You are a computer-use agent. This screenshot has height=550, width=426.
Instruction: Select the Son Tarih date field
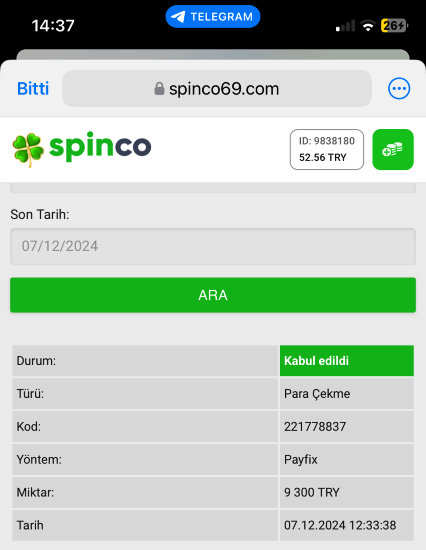[x=213, y=246]
